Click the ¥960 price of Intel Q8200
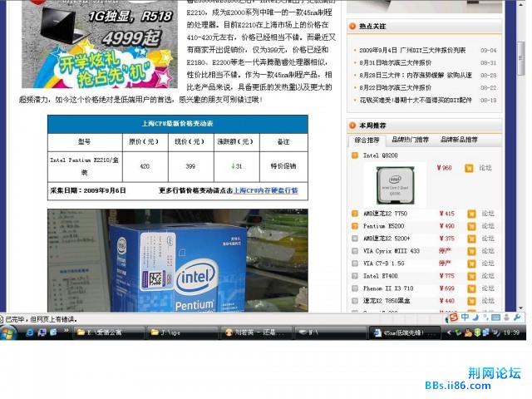 pyautogui.click(x=444, y=168)
